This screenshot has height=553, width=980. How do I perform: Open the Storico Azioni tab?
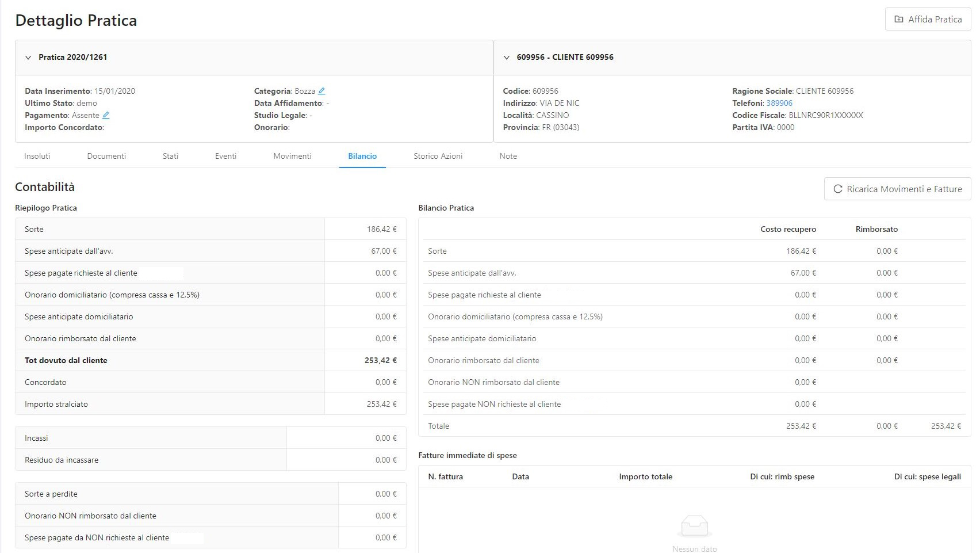pos(438,157)
